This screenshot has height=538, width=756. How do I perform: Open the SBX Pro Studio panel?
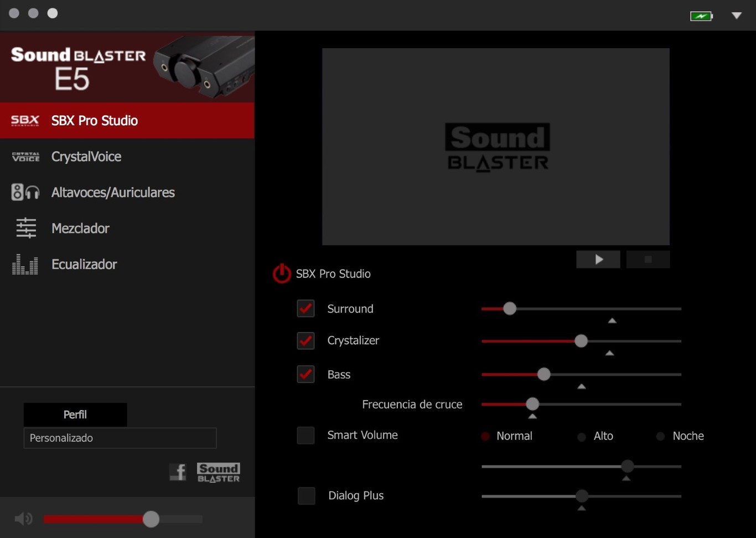pos(94,120)
